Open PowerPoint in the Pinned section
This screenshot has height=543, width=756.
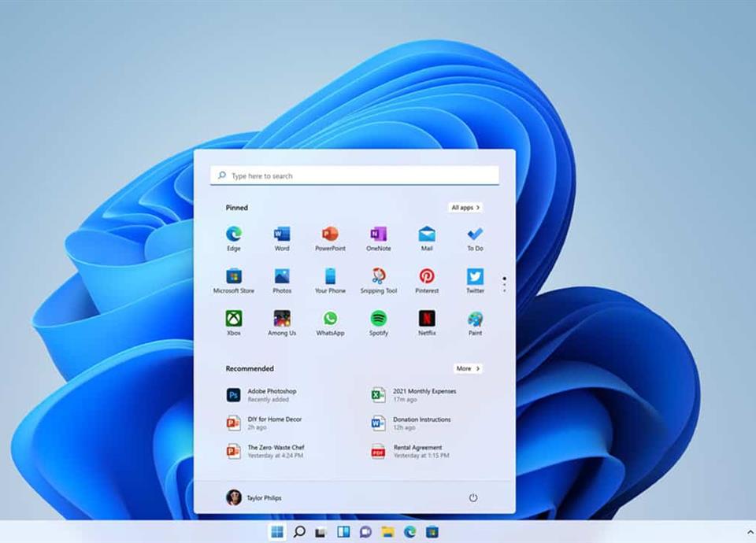330,235
